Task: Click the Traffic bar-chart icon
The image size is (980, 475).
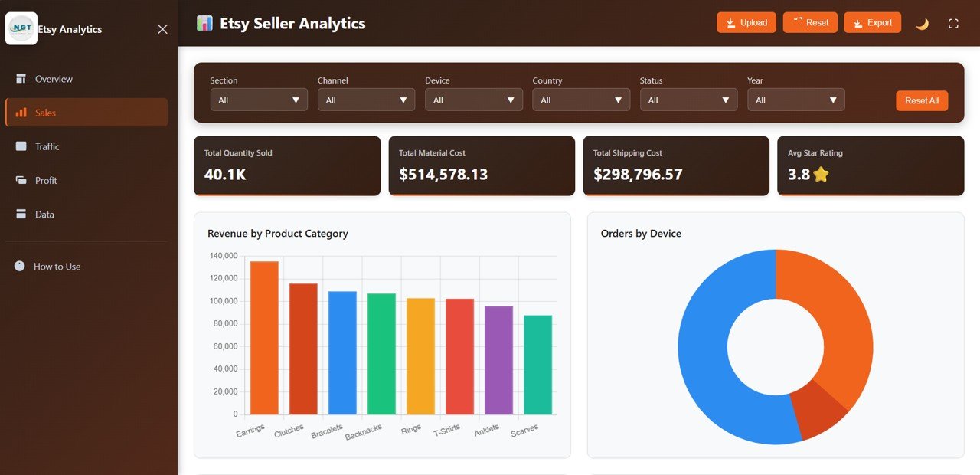Action: [19, 146]
